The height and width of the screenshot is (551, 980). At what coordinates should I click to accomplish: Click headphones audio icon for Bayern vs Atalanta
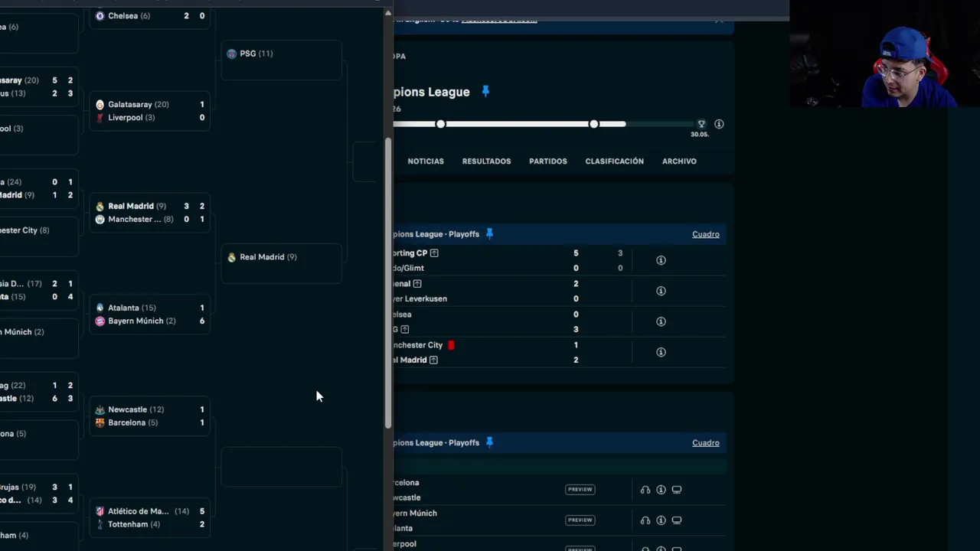coord(645,520)
